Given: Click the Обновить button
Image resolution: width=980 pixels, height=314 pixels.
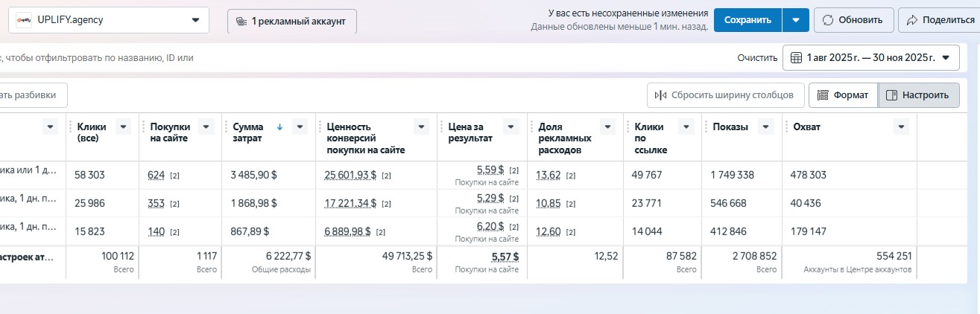Looking at the screenshot, I should coord(853,20).
